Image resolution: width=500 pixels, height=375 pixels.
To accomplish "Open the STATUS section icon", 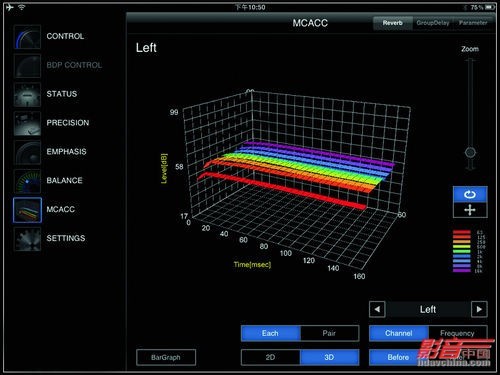I will (x=27, y=94).
